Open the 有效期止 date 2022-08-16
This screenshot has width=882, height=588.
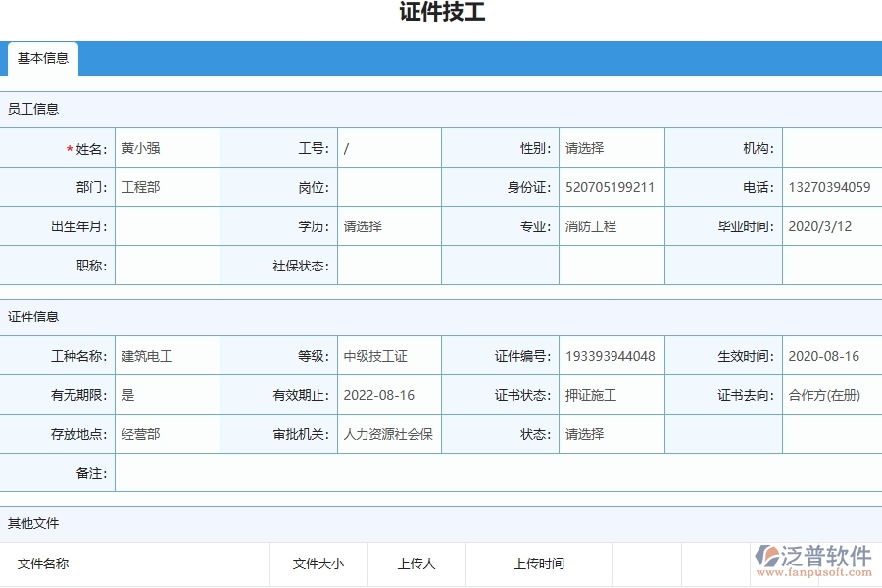point(390,395)
